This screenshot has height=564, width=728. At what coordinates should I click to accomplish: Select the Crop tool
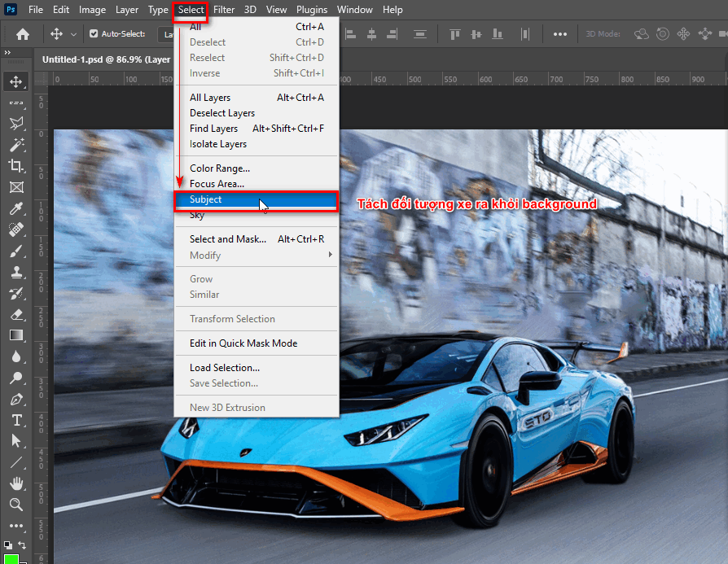pos(16,165)
